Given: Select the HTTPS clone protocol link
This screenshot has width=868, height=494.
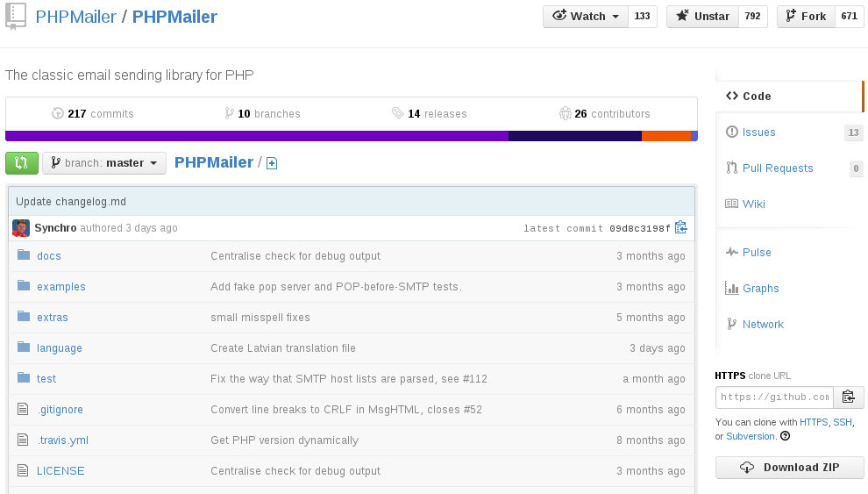Looking at the screenshot, I should point(814,422).
